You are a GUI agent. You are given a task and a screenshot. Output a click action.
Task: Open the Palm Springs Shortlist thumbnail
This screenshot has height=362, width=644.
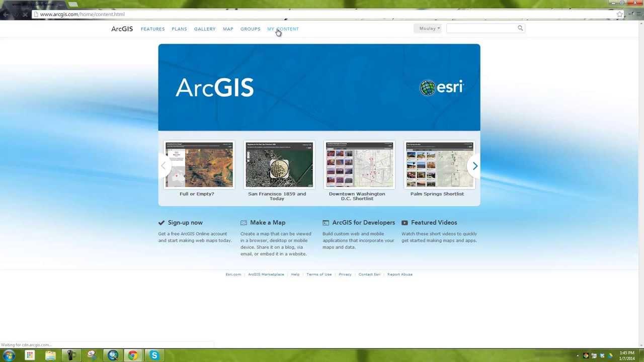pos(440,164)
